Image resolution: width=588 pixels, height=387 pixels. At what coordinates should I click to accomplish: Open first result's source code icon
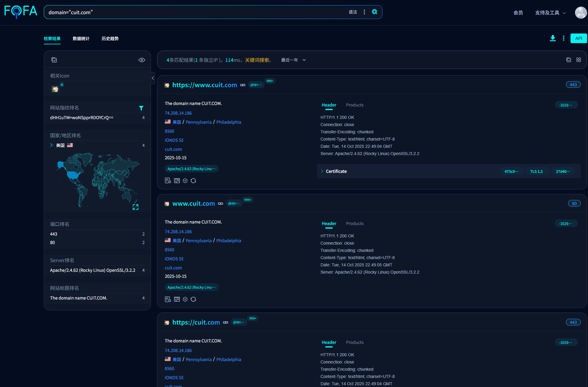pos(177,181)
